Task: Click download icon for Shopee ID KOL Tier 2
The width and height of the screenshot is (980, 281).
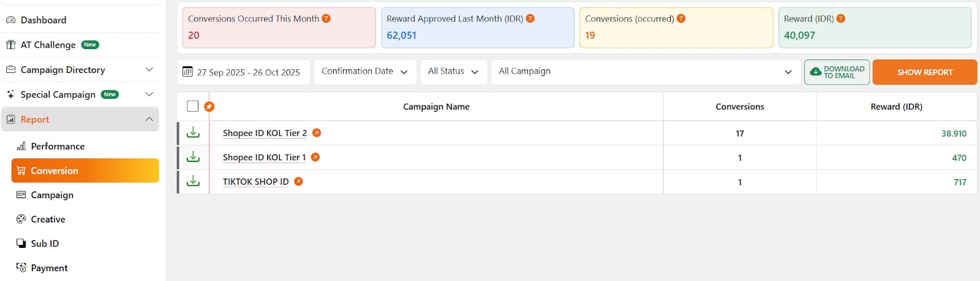Action: (x=193, y=133)
